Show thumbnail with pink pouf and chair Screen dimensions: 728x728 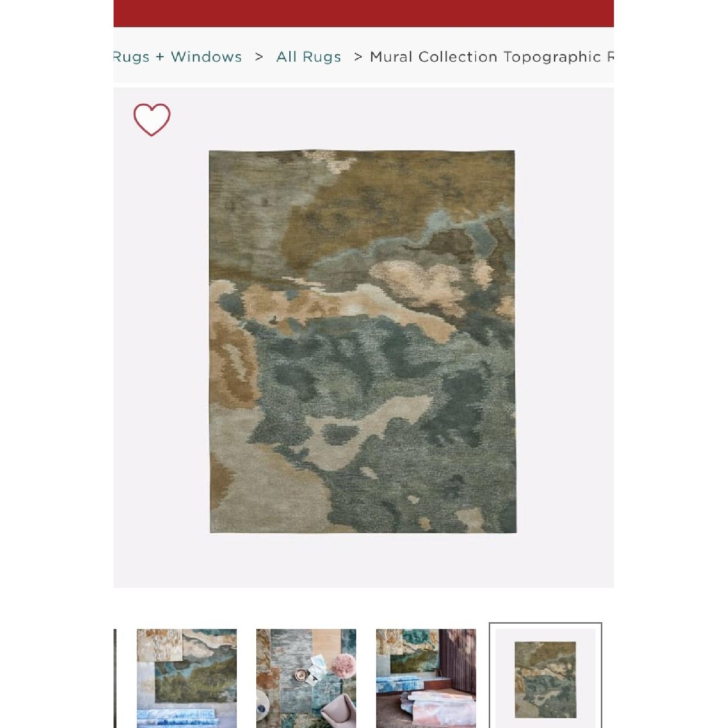click(x=306, y=678)
